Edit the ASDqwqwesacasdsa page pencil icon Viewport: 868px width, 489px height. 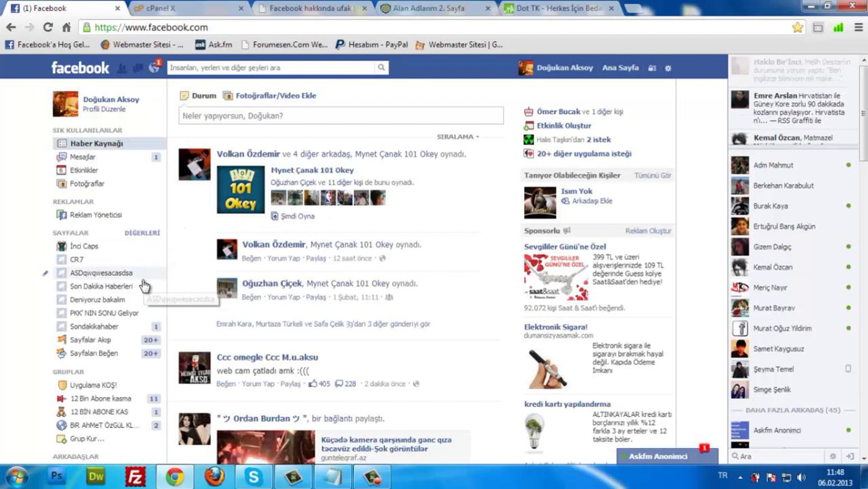(45, 273)
